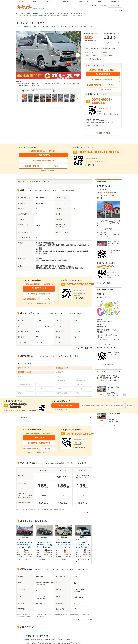Click the COUPON image in the sidebar
138x644 pixels.
[108, 308]
